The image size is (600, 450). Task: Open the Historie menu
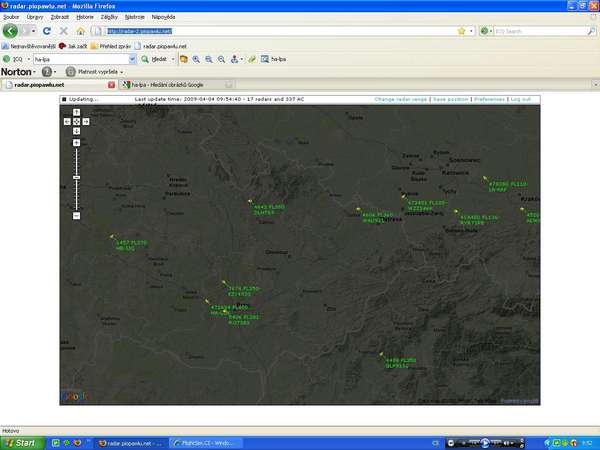(x=85, y=17)
